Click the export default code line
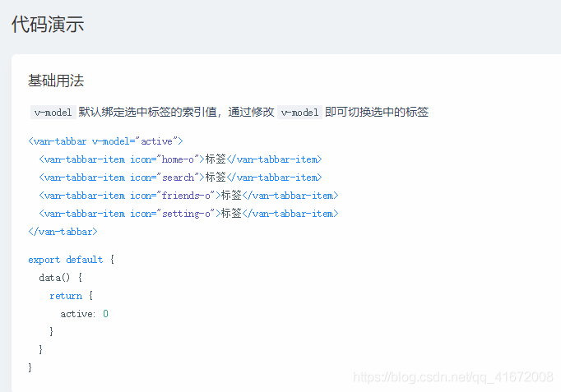Screen dimensions: 561x392 coord(71,260)
